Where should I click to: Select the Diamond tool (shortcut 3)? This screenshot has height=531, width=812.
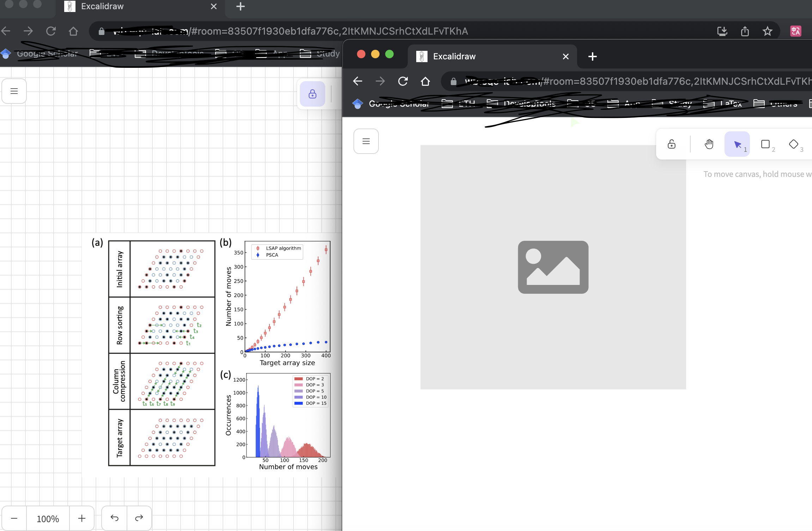793,144
